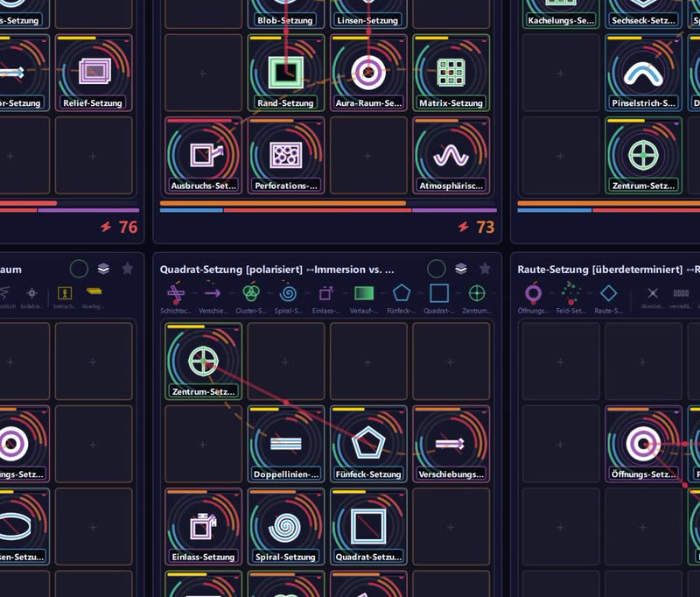Open the Relief-Setzung card

point(94,73)
